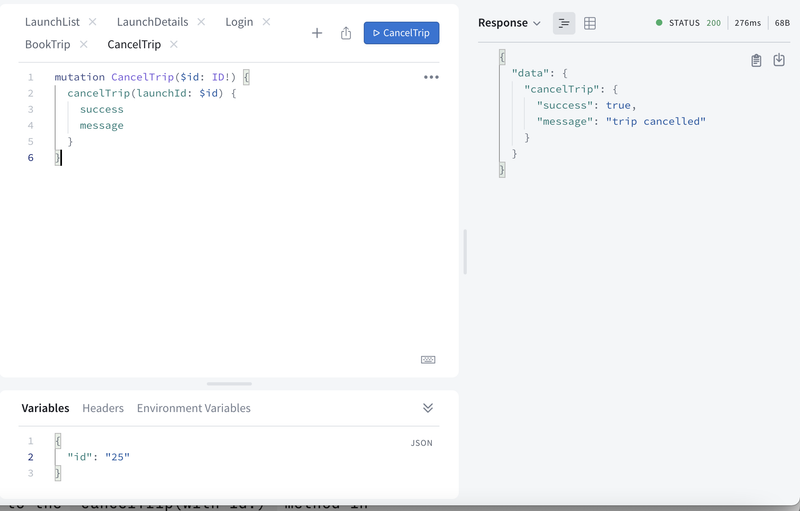Select the Headers tab
The image size is (800, 511).
[103, 408]
